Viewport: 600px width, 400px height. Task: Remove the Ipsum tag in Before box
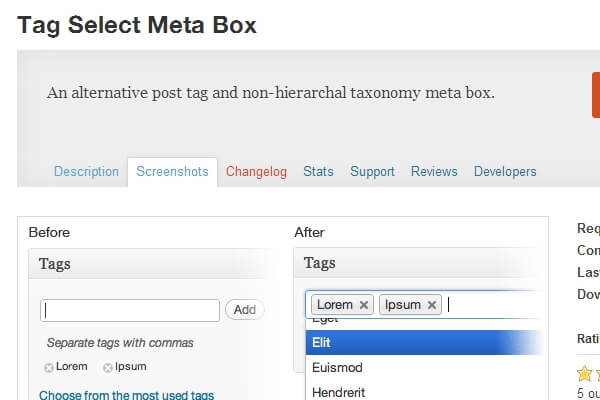pyautogui.click(x=107, y=368)
